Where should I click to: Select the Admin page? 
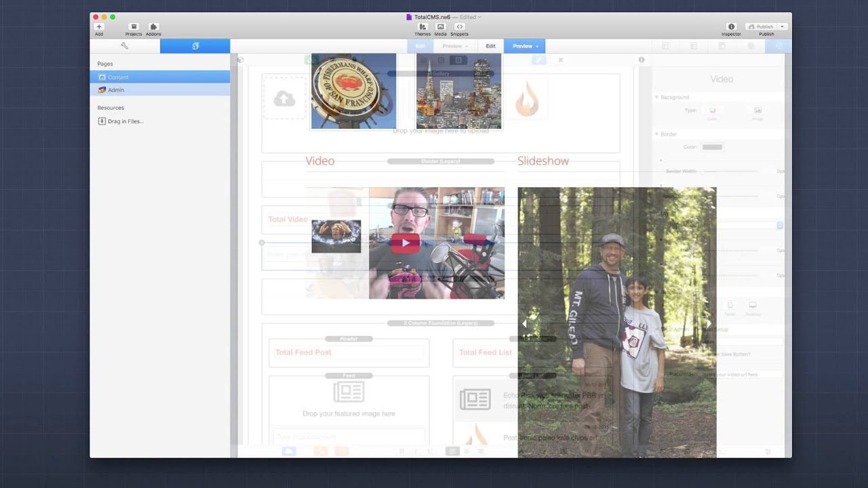[x=160, y=89]
